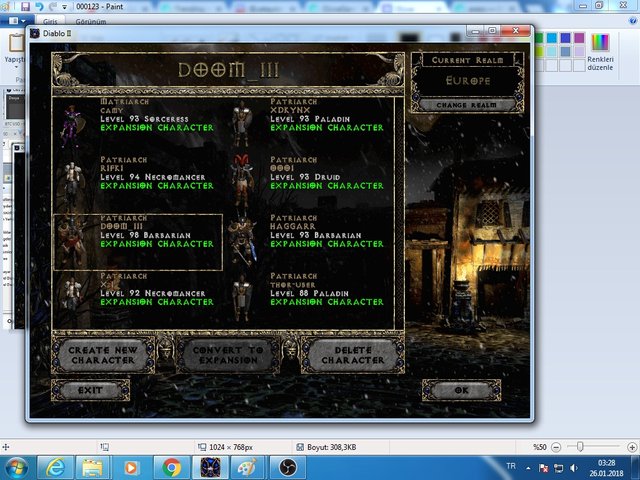Click the selection size icon in Paint's status bar
This screenshot has width=640, height=480.
coord(104,447)
